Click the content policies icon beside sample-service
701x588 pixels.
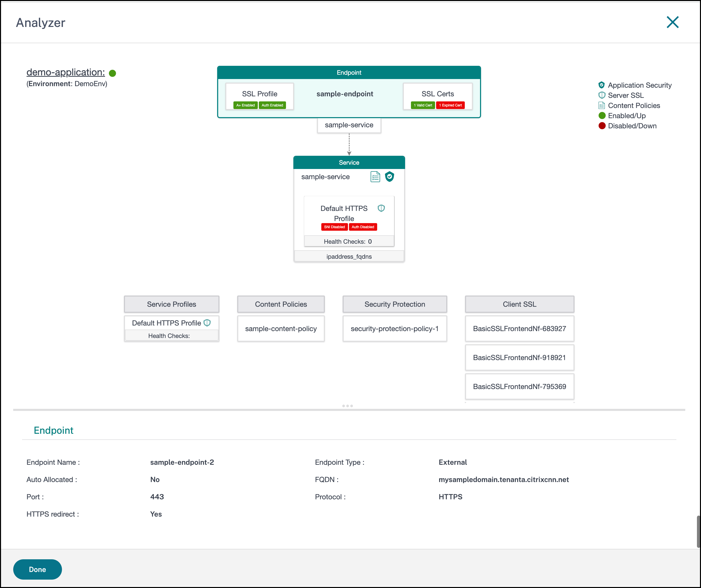click(x=375, y=177)
